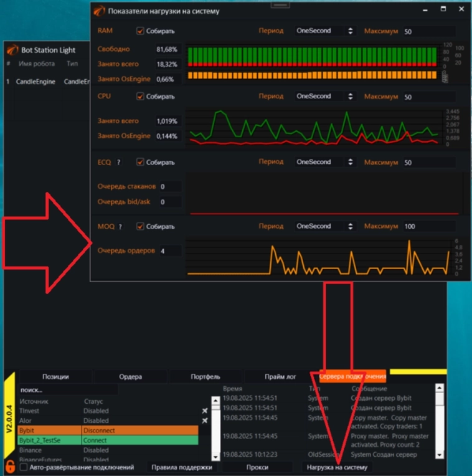
Task: Click the Сообщение log column header
Action: (x=369, y=389)
